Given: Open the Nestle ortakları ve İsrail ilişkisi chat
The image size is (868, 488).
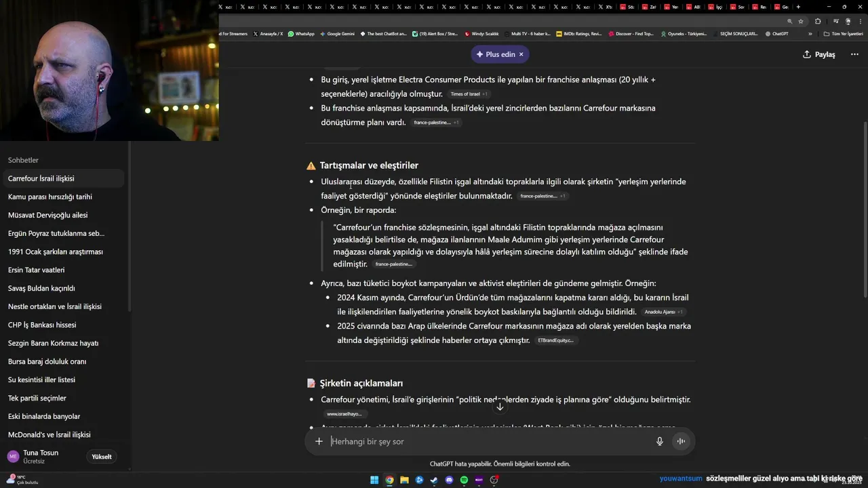Looking at the screenshot, I should click(x=62, y=306).
